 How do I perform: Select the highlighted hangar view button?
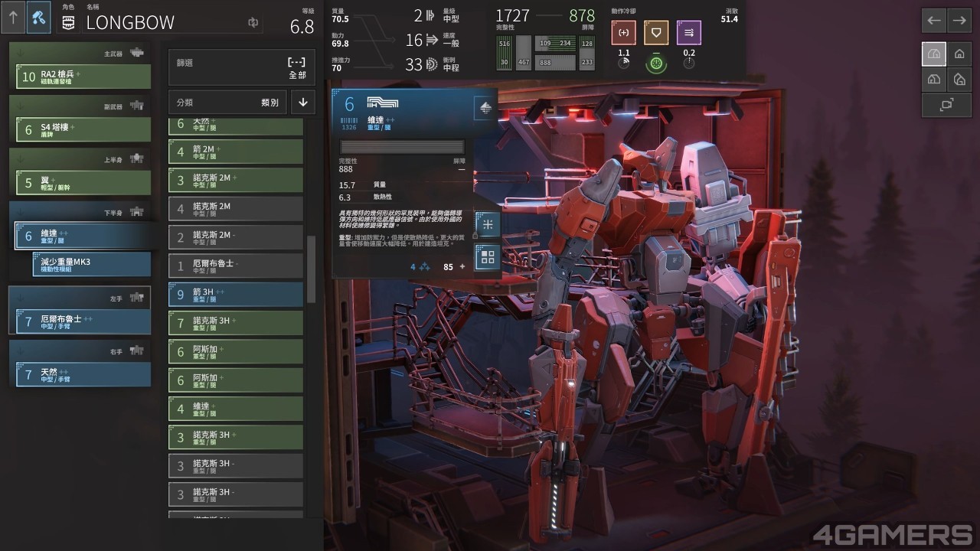coord(934,54)
